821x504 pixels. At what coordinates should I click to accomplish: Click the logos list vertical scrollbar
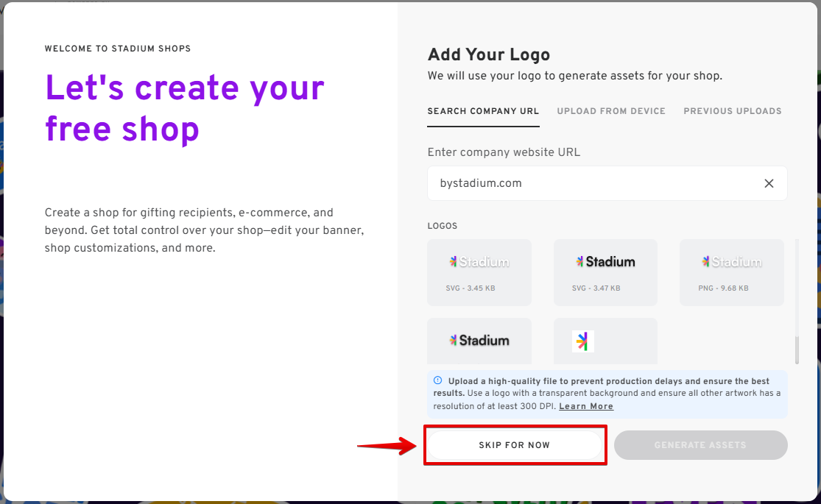(796, 349)
